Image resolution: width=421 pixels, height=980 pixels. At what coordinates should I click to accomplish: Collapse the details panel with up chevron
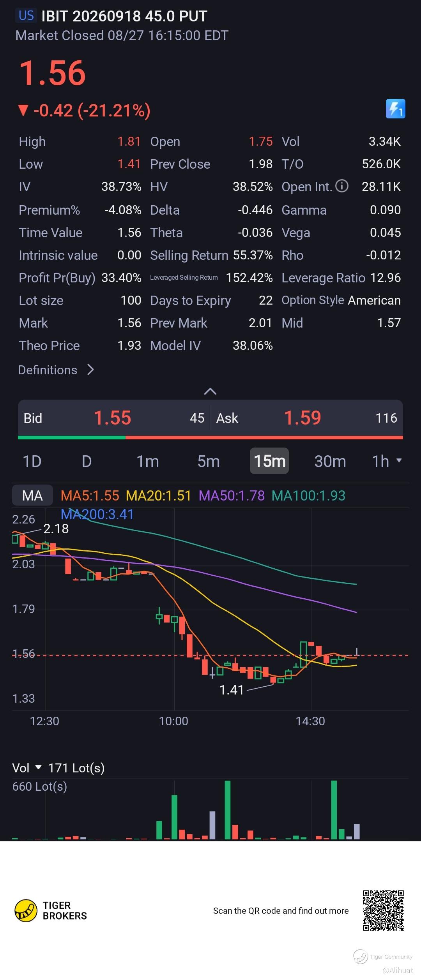click(x=210, y=391)
